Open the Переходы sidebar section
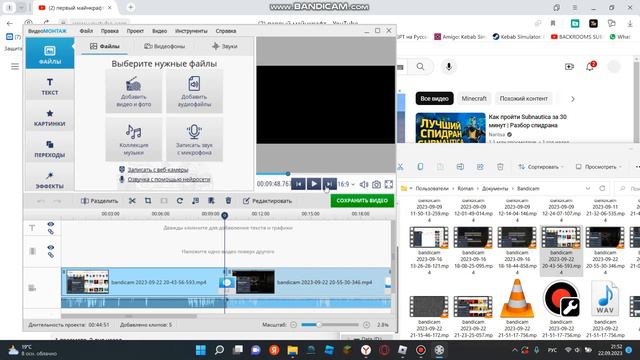 (x=50, y=149)
